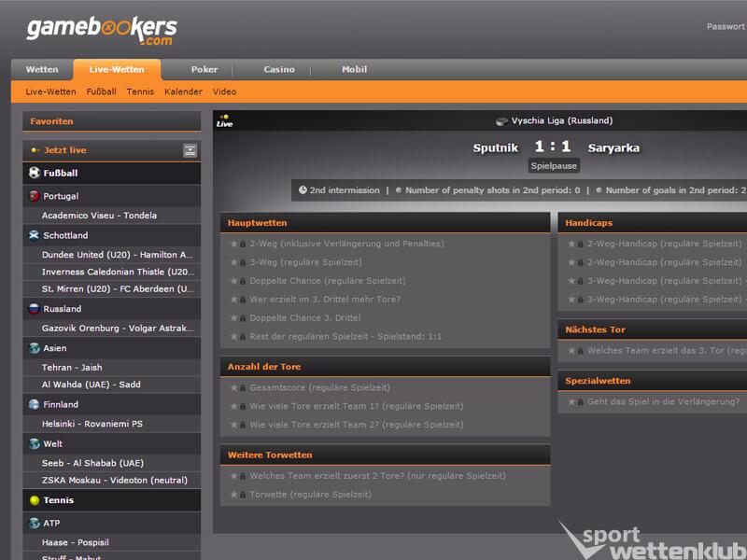
Task: Expand the Fußball sport category
Action: point(111,173)
